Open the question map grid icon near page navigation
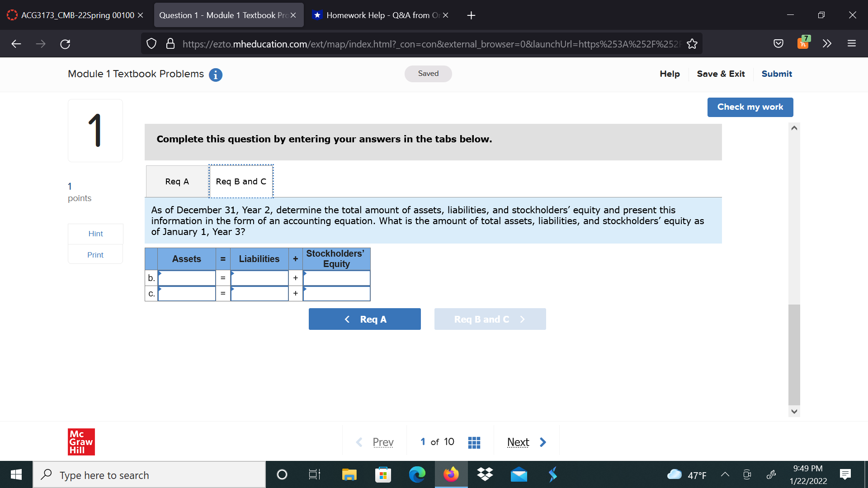 coord(474,442)
